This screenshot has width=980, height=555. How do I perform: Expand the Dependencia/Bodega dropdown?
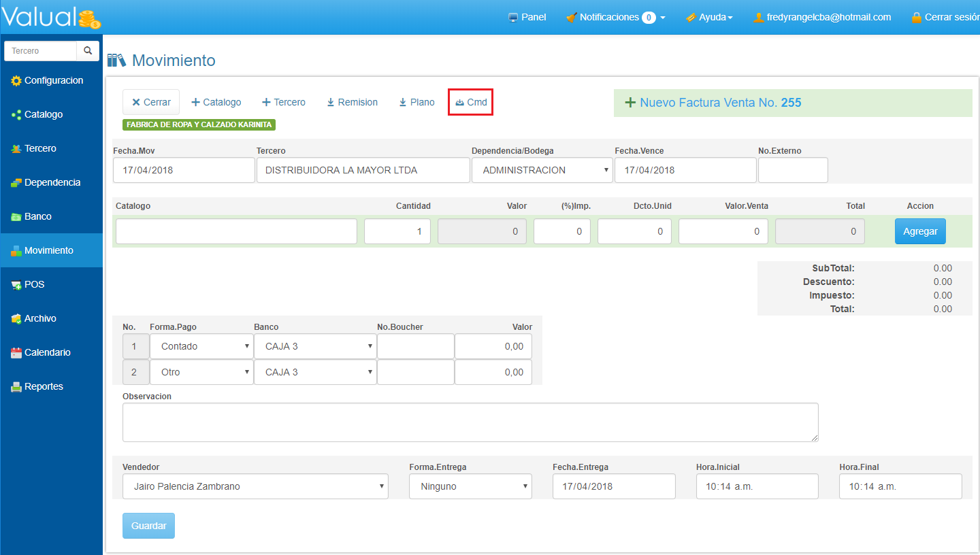tap(542, 170)
